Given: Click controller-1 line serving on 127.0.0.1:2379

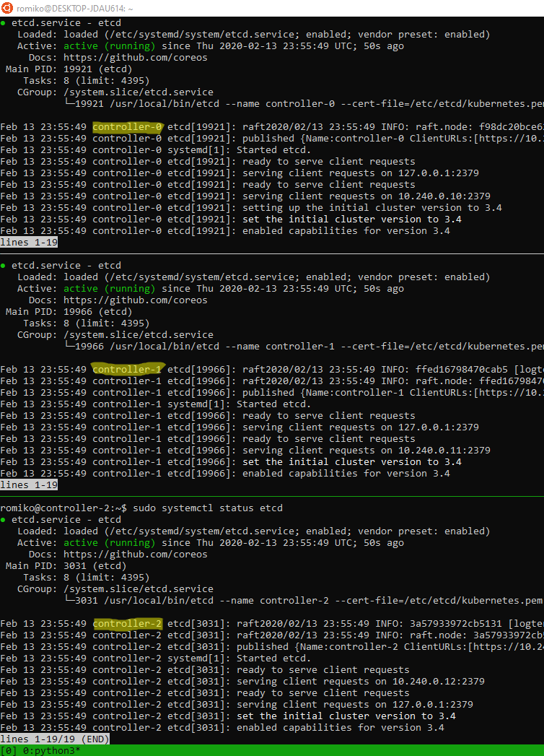Looking at the screenshot, I should click(x=240, y=427).
